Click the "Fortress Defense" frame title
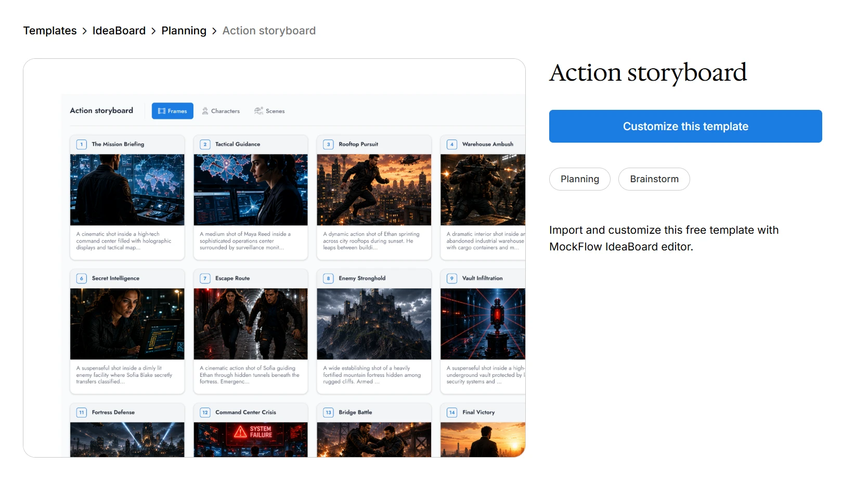The image size is (868, 480). point(113,412)
